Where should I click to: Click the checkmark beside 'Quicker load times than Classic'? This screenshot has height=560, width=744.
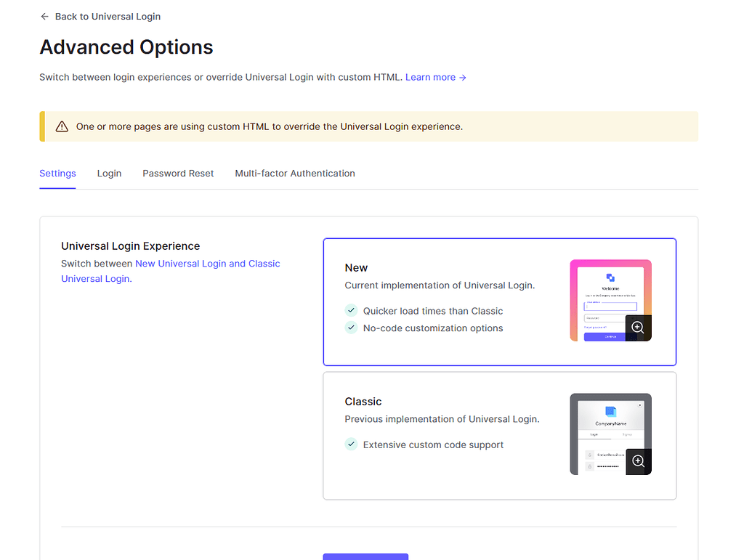tap(351, 310)
